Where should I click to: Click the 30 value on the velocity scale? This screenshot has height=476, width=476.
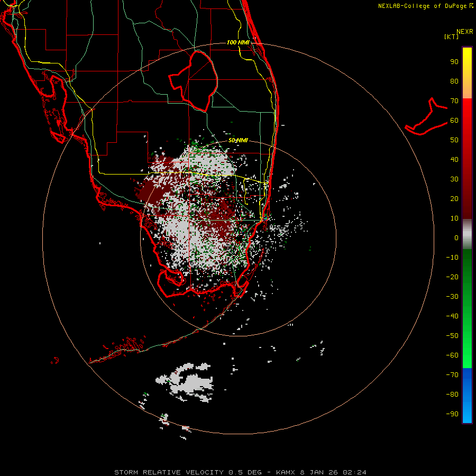click(454, 179)
